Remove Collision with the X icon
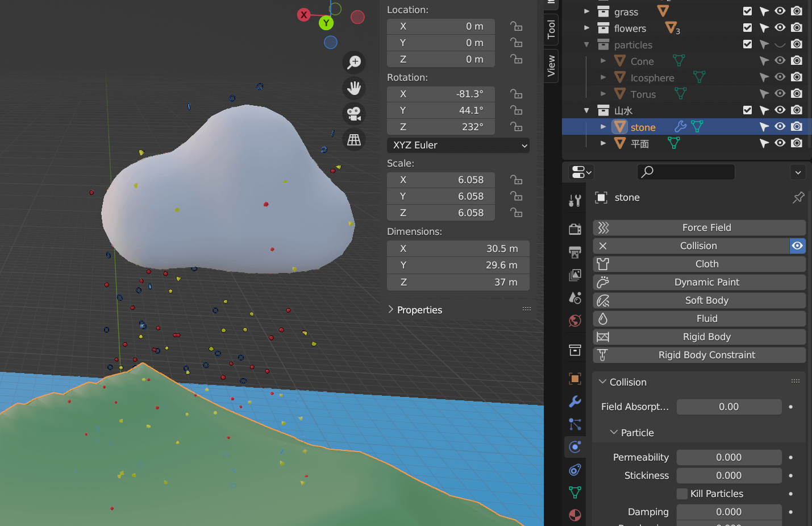 pos(603,246)
